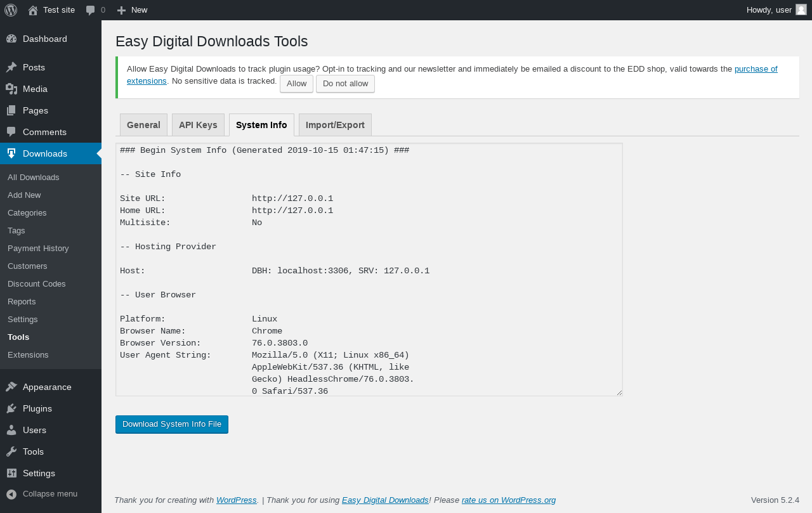812x513 pixels.
Task: Click the Appearance paintbrush icon
Action: click(11, 387)
